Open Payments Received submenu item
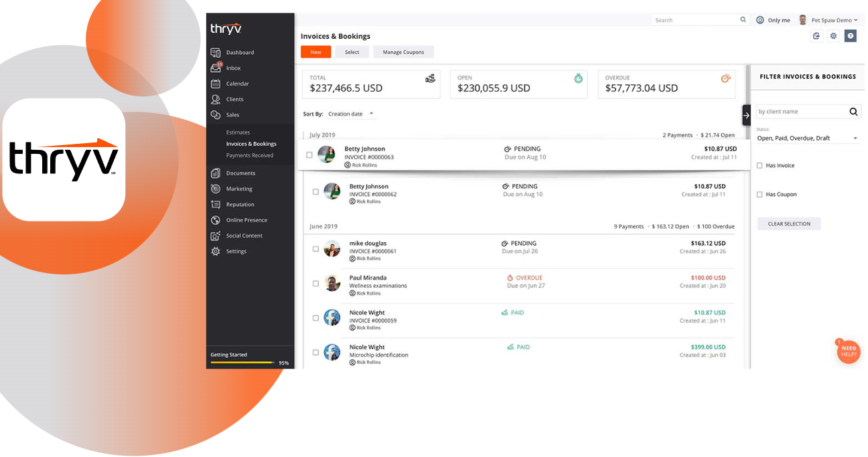 [250, 155]
